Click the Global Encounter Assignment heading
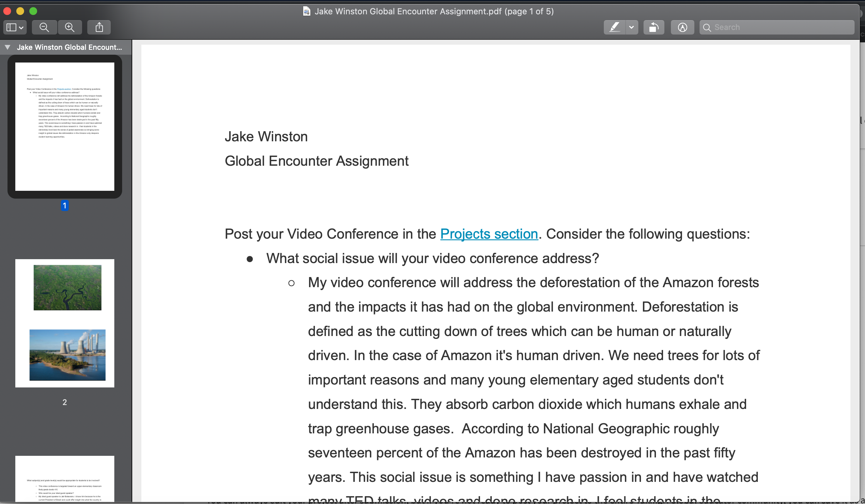This screenshot has height=504, width=865. coord(317,161)
